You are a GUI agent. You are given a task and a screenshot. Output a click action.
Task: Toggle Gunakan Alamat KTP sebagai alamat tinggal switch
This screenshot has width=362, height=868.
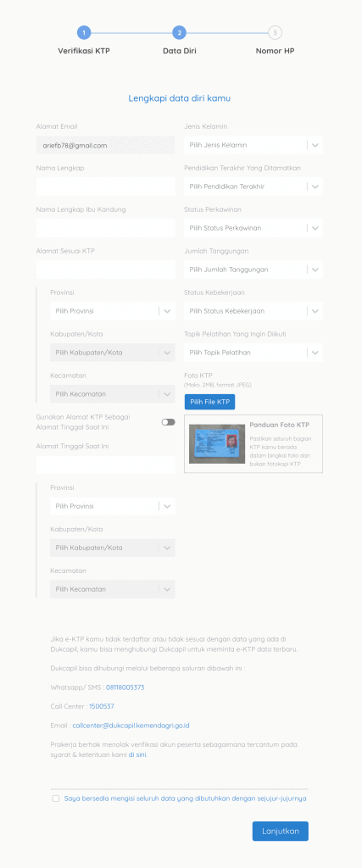point(168,422)
